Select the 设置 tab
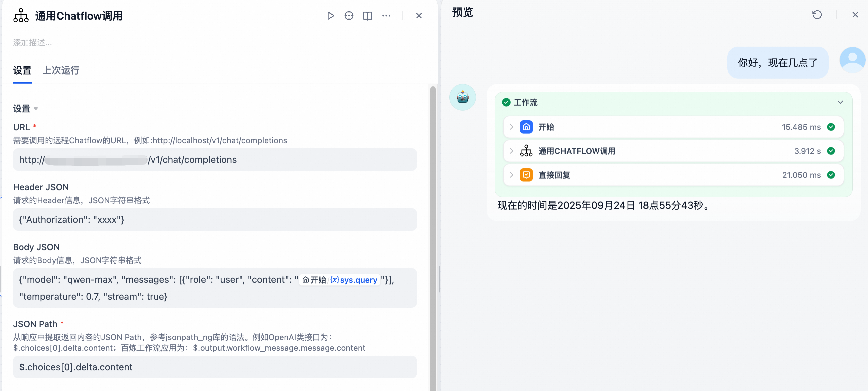This screenshot has height=391, width=868. coord(22,70)
